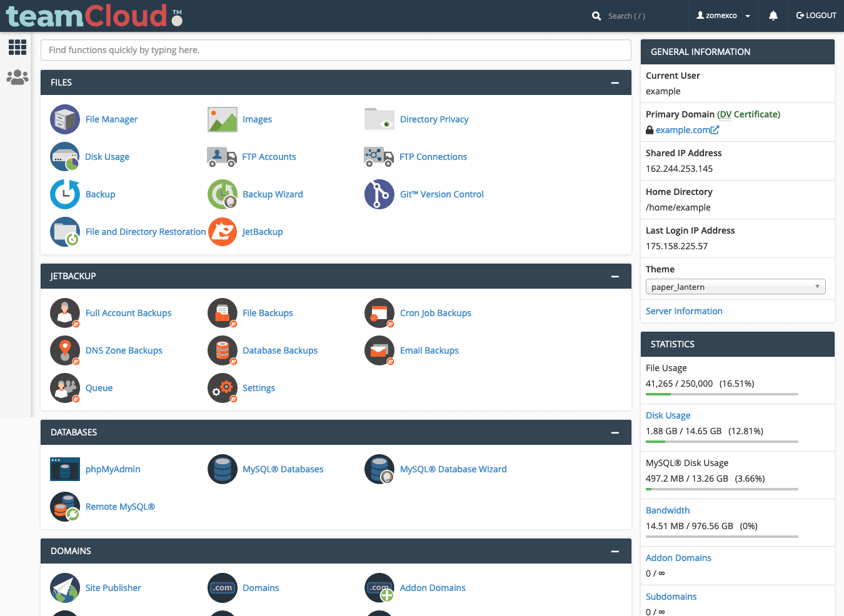Screen dimensions: 844x616
Task: Click the search magnifier icon
Action: pos(596,16)
